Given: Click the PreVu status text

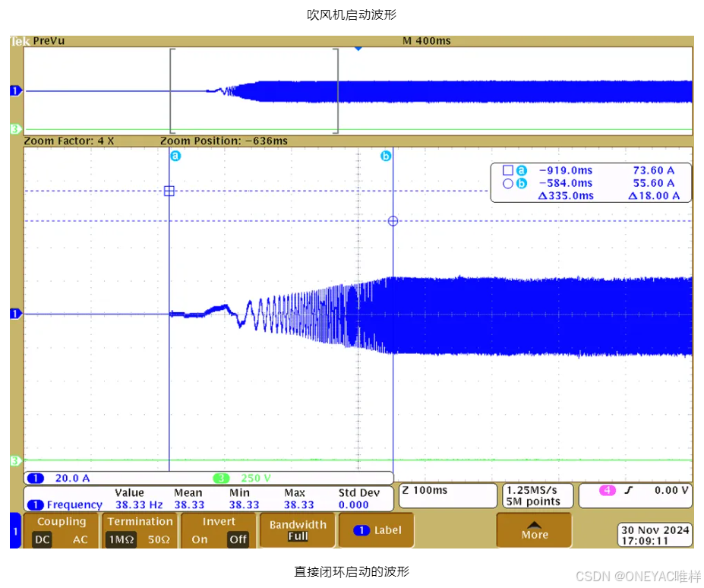Looking at the screenshot, I should click(x=49, y=41).
